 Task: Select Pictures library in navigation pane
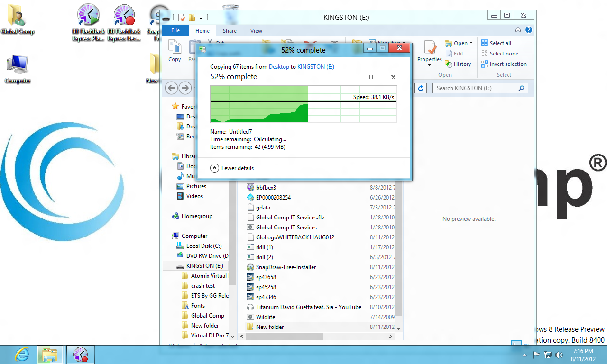[191, 186]
